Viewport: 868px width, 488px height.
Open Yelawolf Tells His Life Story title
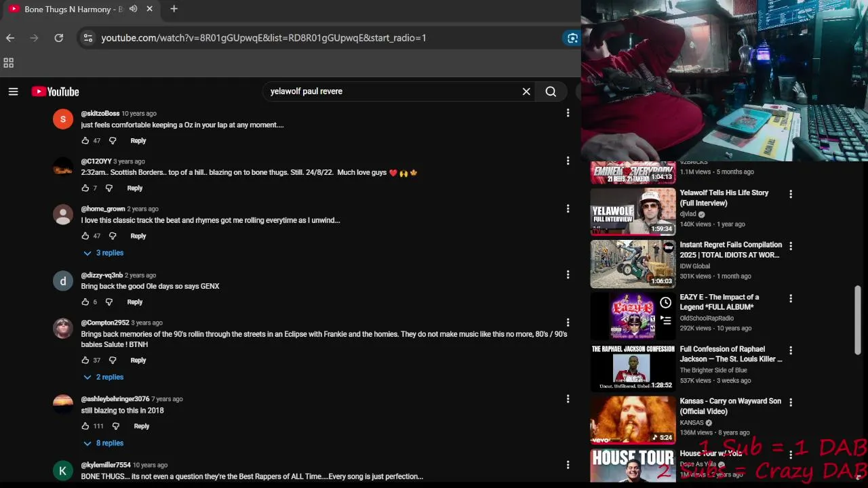coord(724,198)
